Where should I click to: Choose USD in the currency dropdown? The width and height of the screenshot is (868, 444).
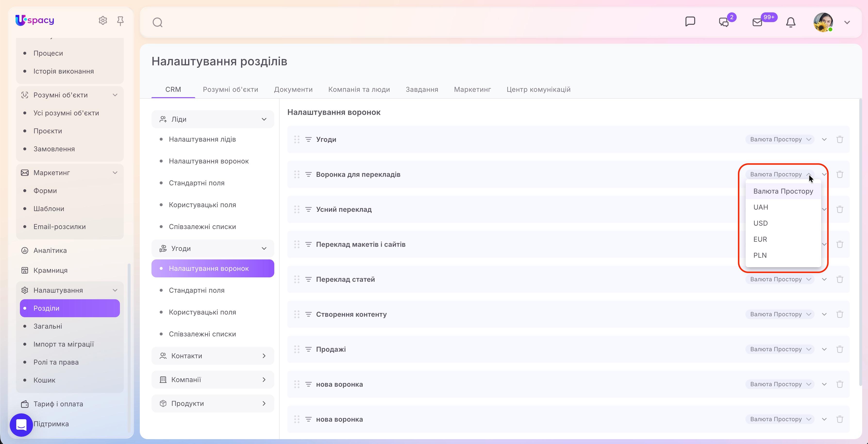click(783, 223)
